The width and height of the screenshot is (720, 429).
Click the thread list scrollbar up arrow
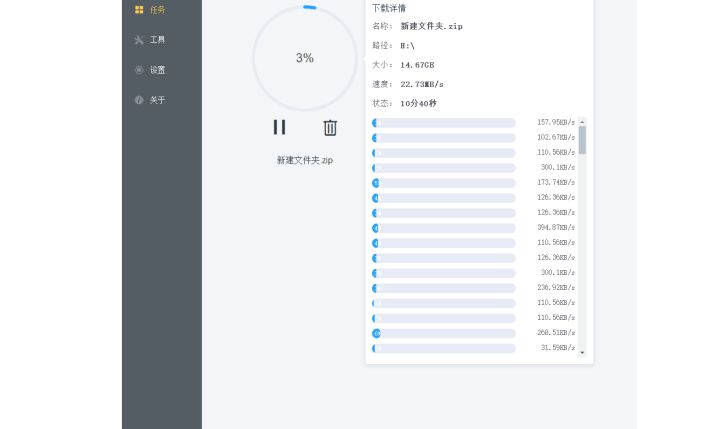point(582,122)
